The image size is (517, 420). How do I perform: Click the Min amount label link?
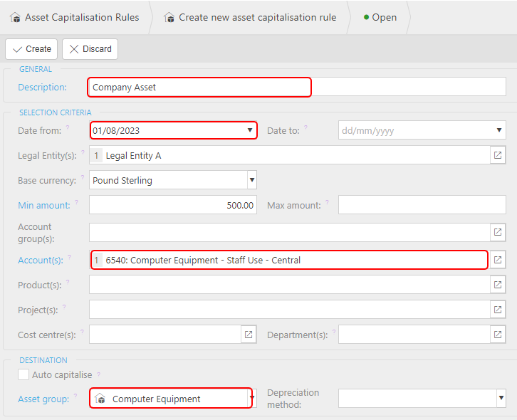(x=44, y=206)
